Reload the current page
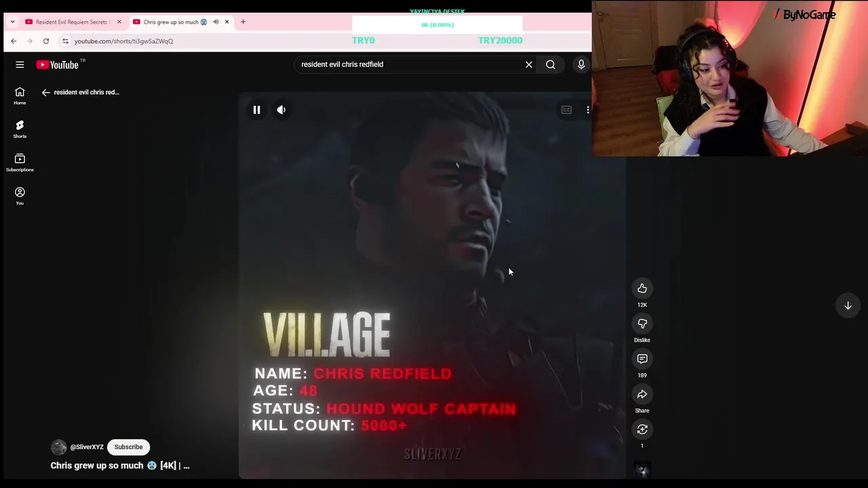The height and width of the screenshot is (488, 868). point(46,41)
